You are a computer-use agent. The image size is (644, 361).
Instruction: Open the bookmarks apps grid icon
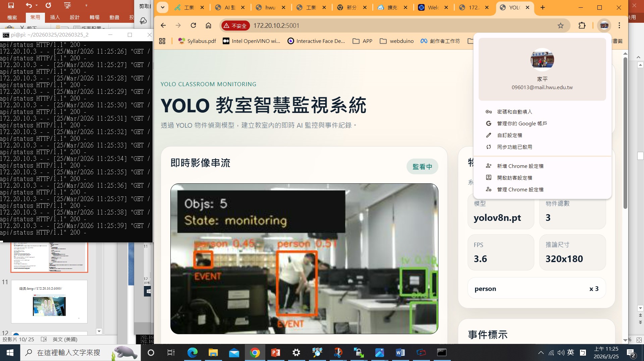(x=162, y=41)
